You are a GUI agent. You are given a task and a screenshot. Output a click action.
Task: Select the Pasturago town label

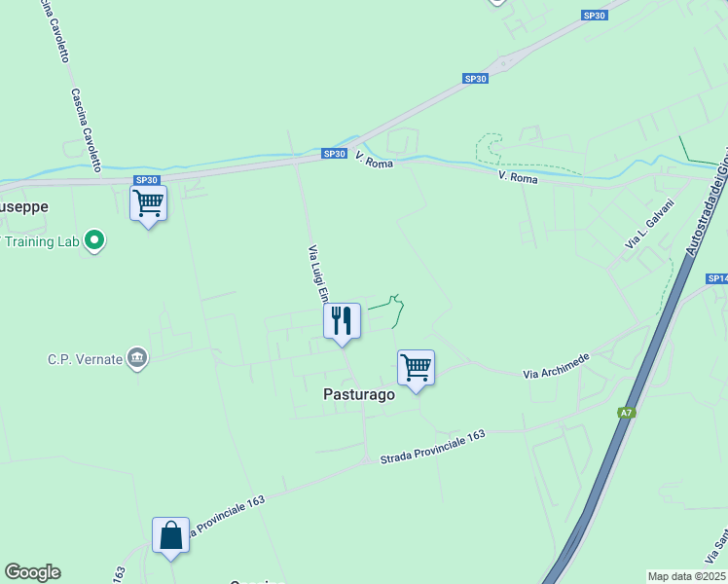tap(359, 394)
